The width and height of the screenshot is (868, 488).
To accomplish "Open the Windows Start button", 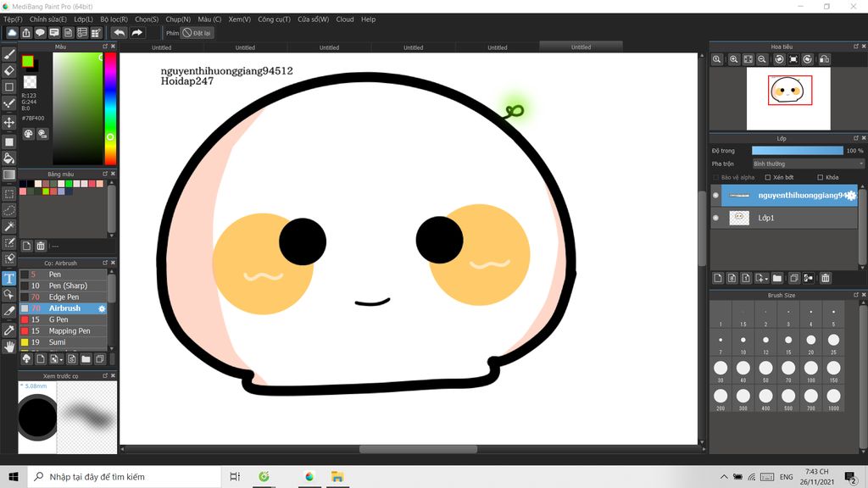I will point(14,476).
